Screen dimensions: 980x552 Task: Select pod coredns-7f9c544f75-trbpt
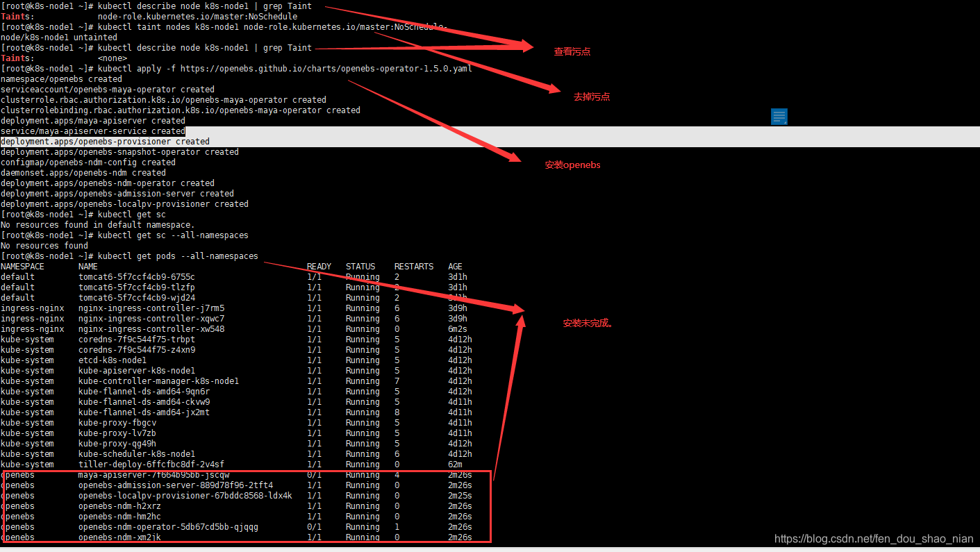(137, 340)
